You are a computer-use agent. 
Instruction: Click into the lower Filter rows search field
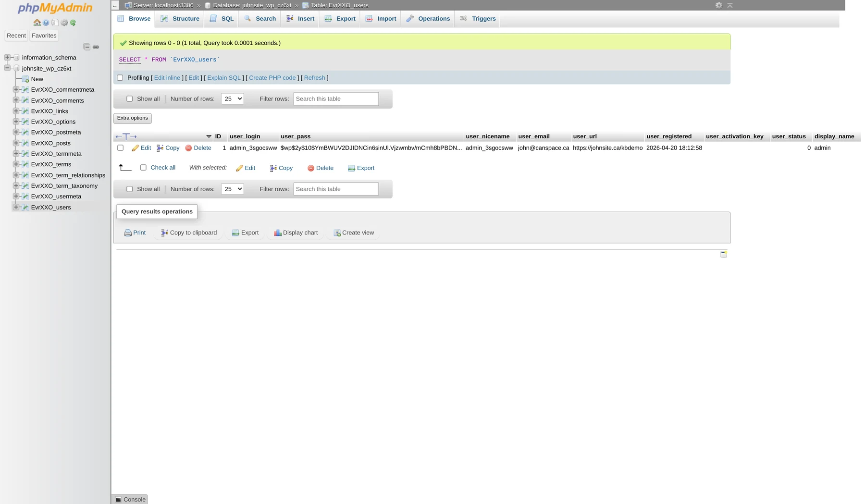(x=336, y=189)
